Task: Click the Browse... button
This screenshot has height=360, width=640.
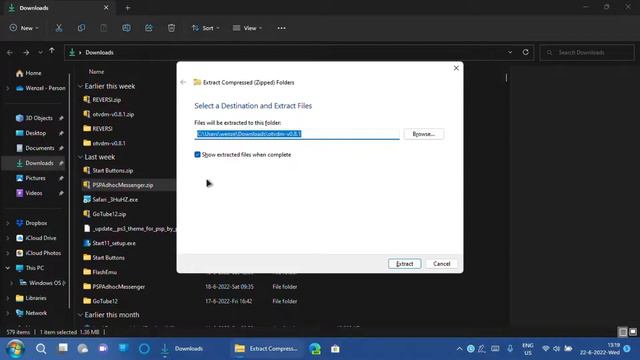Action: click(x=424, y=134)
